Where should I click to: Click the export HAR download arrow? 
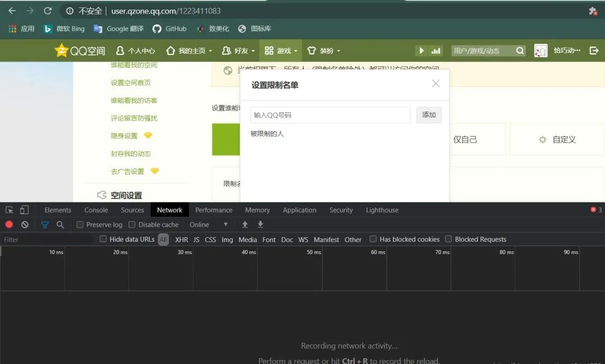coord(260,224)
